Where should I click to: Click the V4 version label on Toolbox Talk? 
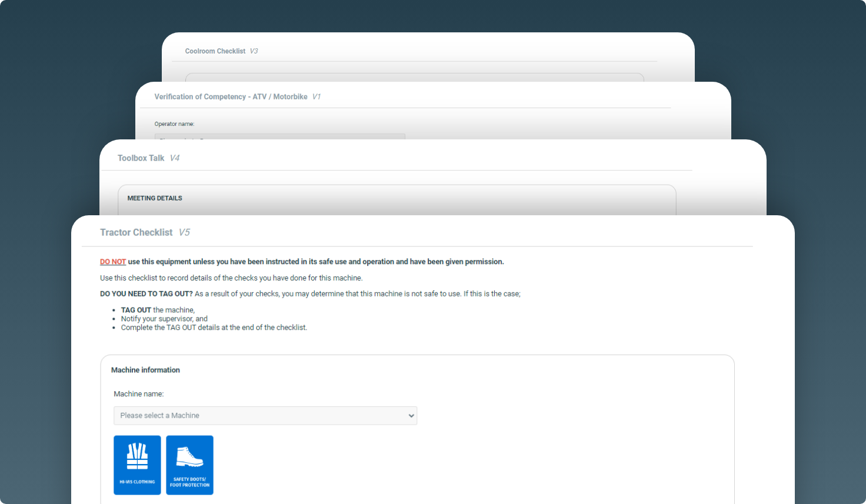tap(175, 158)
